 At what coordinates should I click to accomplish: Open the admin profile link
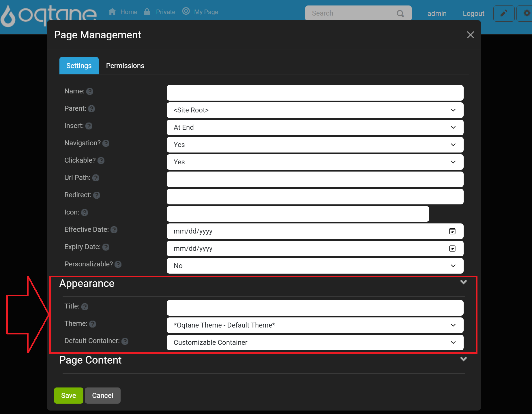click(x=437, y=14)
